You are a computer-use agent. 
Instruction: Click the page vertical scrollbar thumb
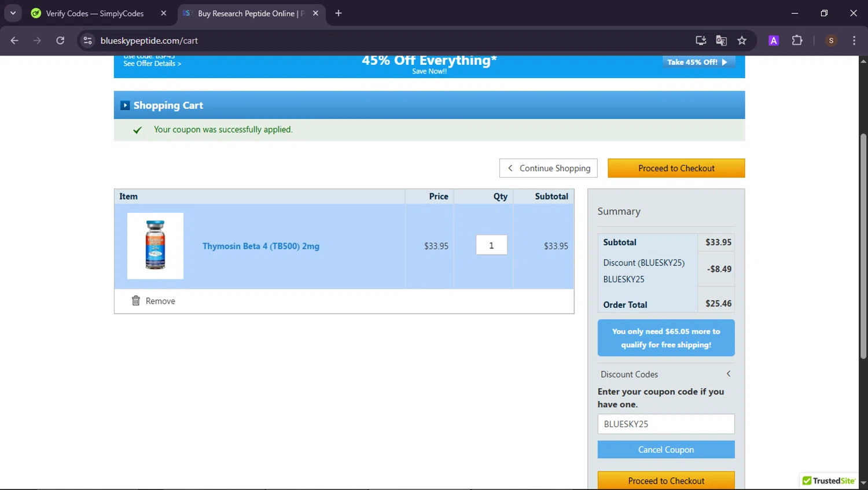point(863,247)
